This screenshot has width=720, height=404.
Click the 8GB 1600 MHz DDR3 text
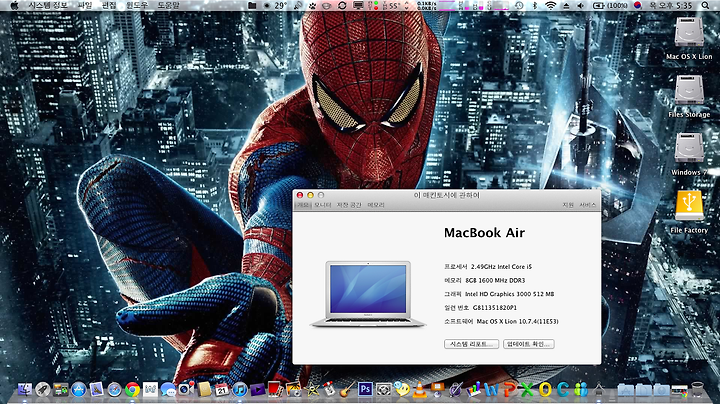[495, 280]
